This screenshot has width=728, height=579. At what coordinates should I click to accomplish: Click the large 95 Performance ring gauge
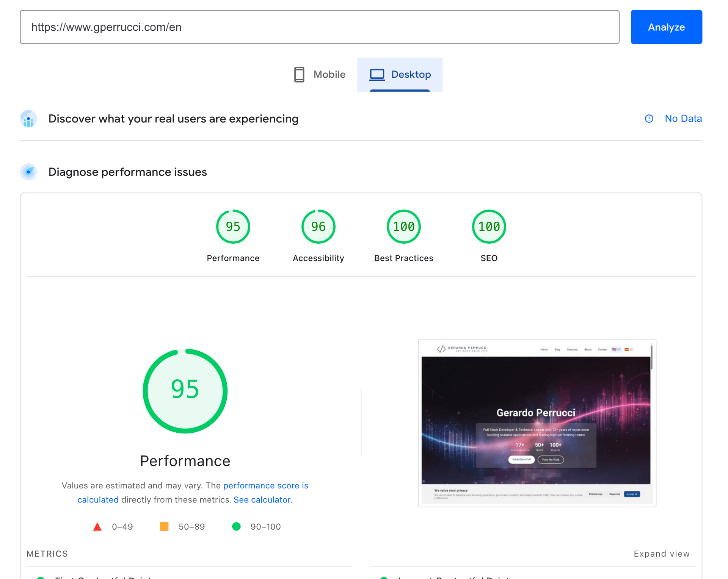coord(185,391)
